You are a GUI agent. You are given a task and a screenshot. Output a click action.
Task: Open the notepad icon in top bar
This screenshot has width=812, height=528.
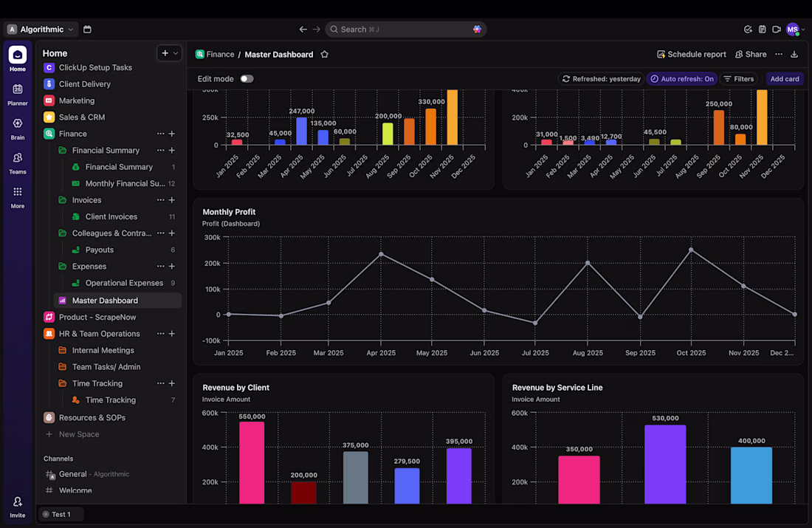coord(762,30)
